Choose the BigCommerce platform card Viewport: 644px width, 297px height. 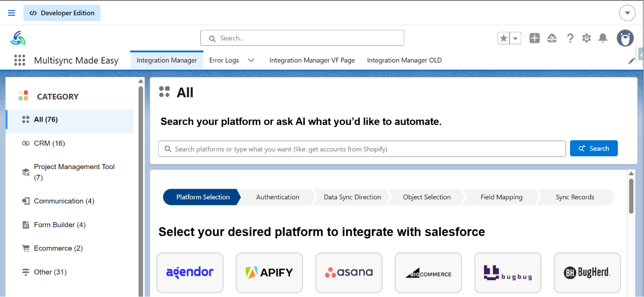point(428,273)
